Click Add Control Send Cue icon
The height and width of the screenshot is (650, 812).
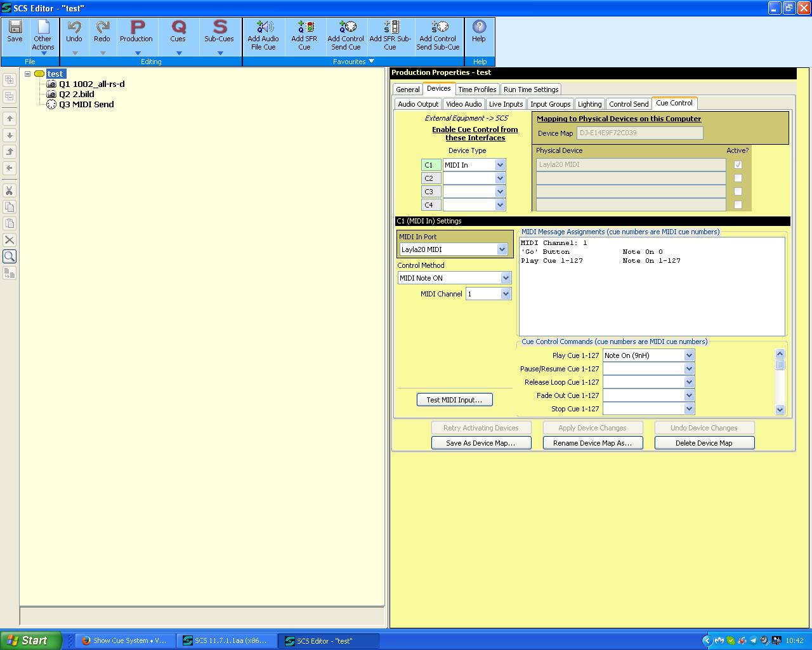(346, 27)
